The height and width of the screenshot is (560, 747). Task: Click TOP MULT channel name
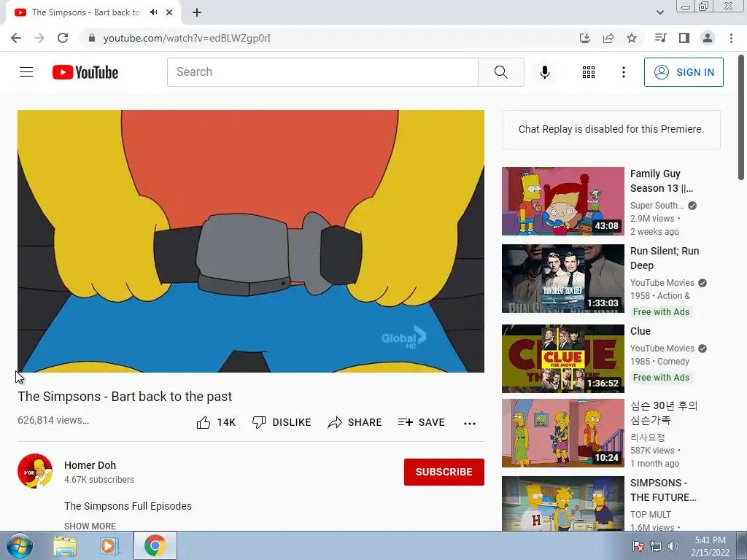point(650,514)
